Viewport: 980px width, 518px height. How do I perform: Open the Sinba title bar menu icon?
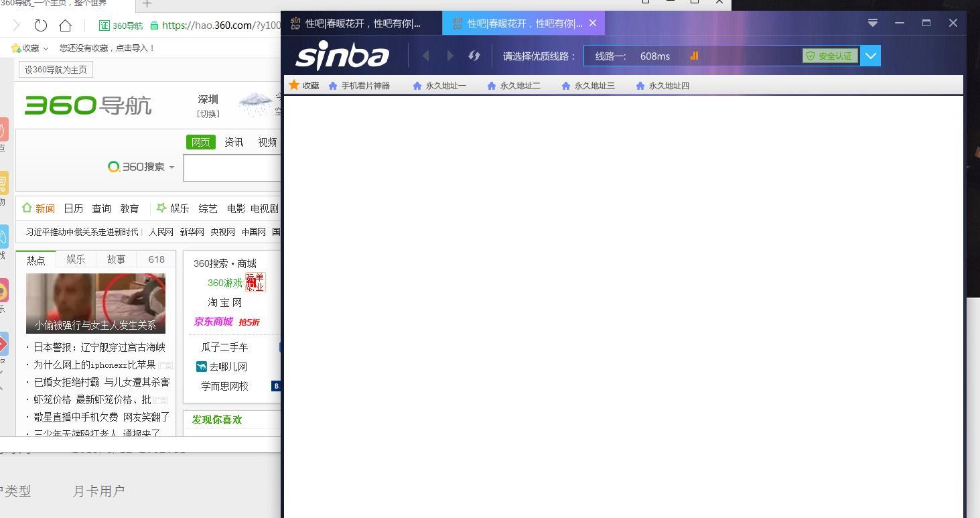[x=873, y=23]
